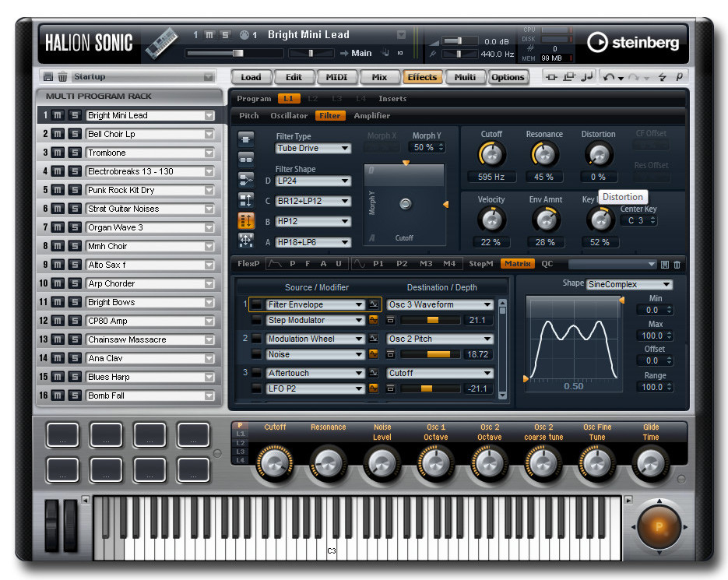Click the trash icon beside Startup

point(63,76)
